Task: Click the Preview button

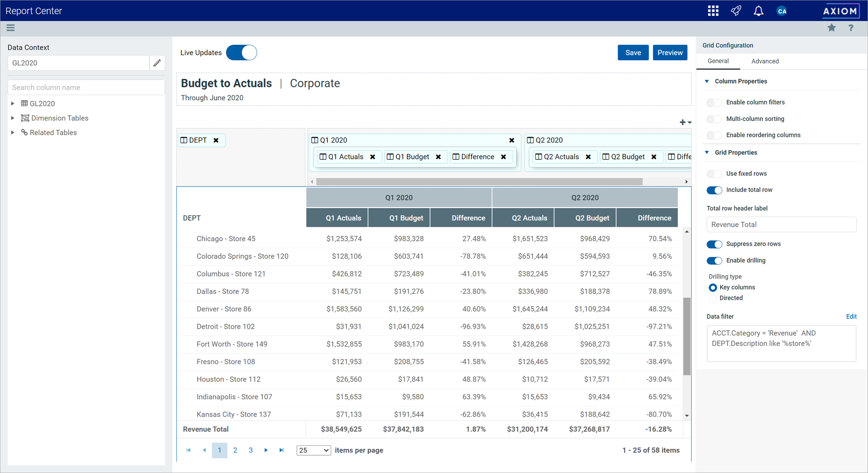Action: [x=670, y=53]
